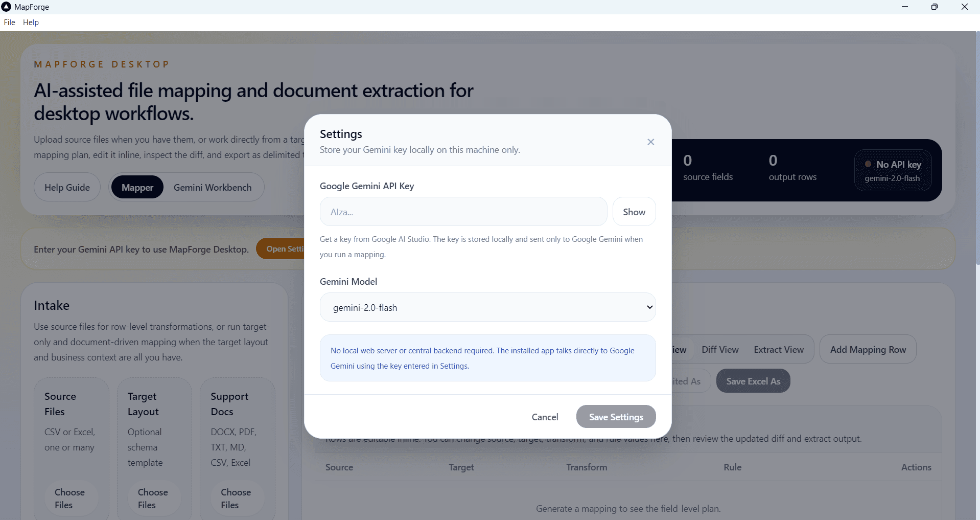
Task: Click the Actions column header
Action: point(916,467)
